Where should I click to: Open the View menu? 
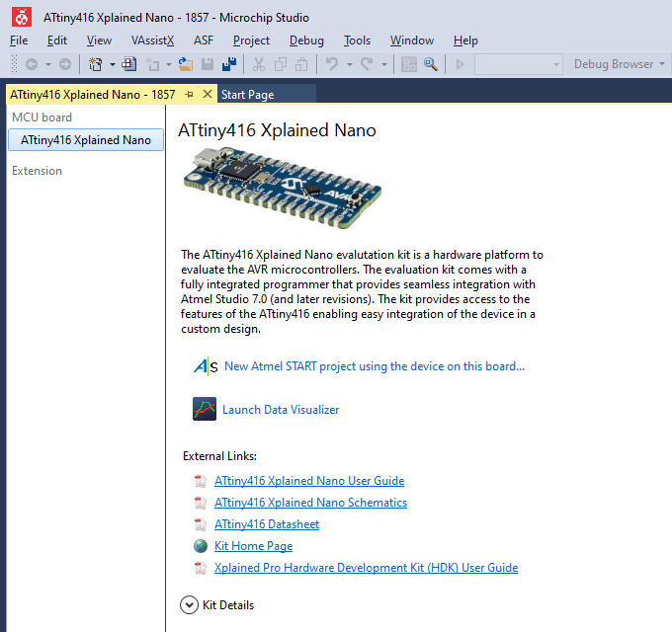[99, 40]
